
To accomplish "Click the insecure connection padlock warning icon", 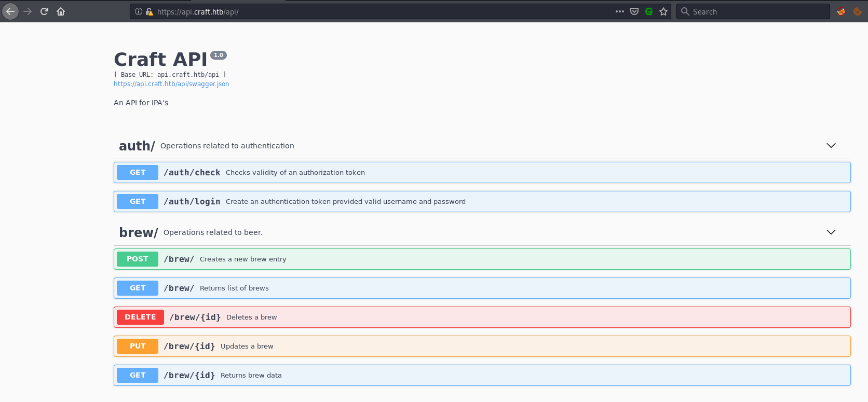I will pos(149,11).
